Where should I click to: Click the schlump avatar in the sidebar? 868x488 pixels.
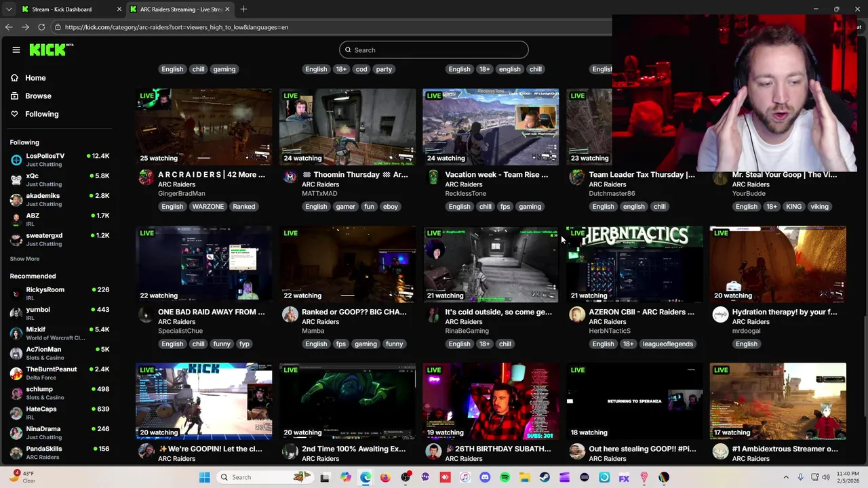tap(16, 393)
